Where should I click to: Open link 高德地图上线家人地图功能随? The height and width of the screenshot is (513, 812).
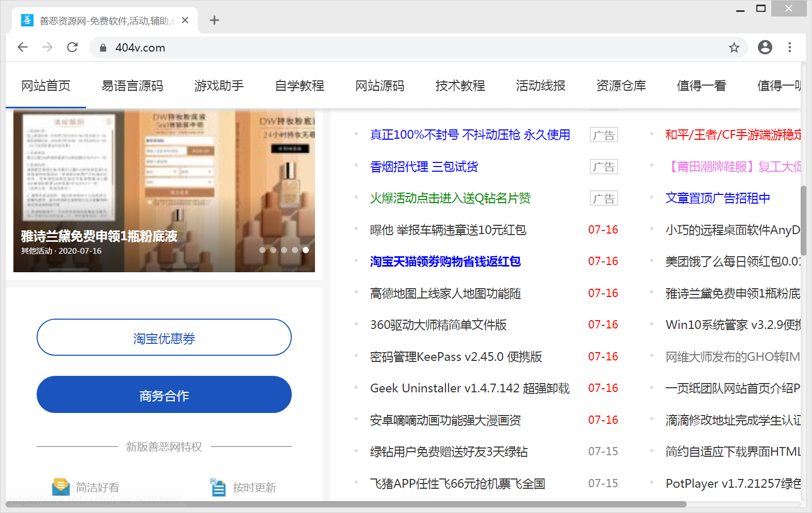tap(445, 293)
